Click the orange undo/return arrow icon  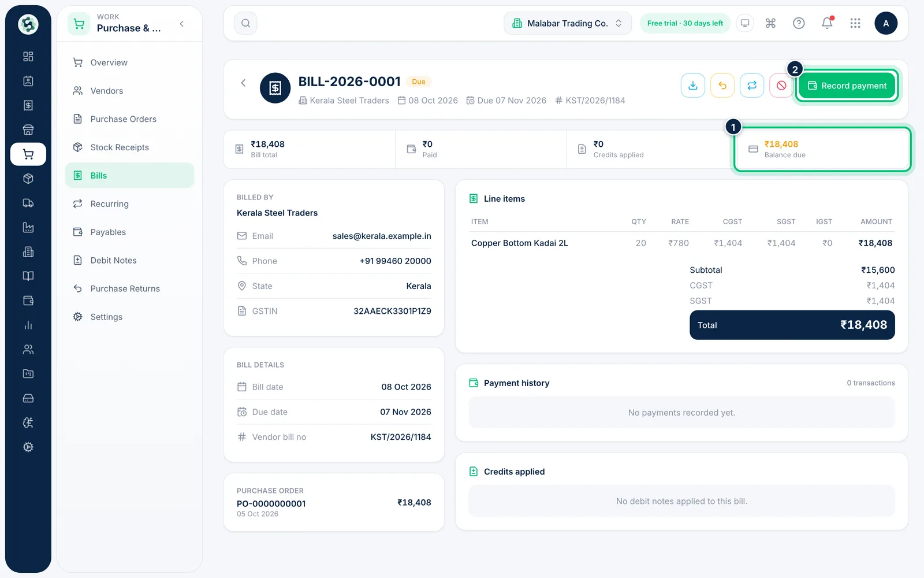pyautogui.click(x=722, y=86)
